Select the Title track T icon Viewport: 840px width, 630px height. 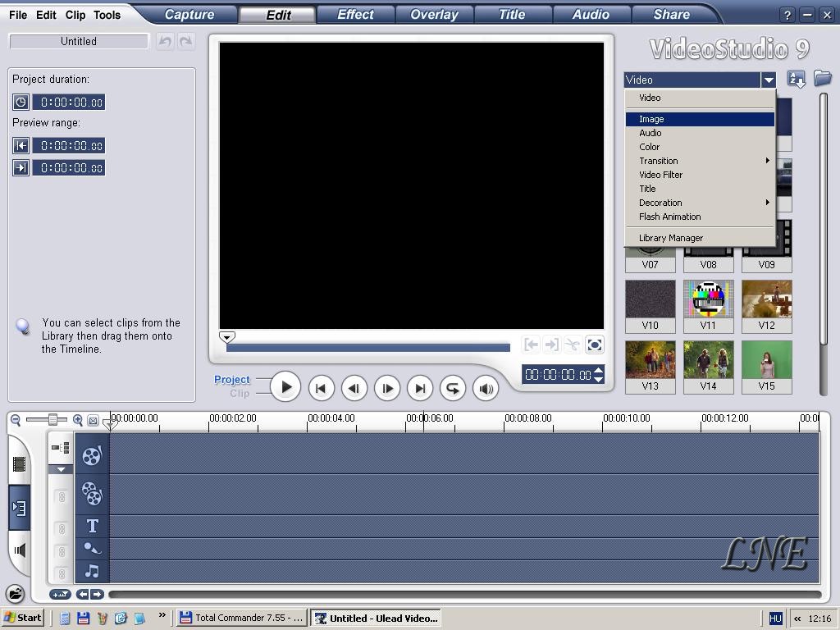[92, 526]
